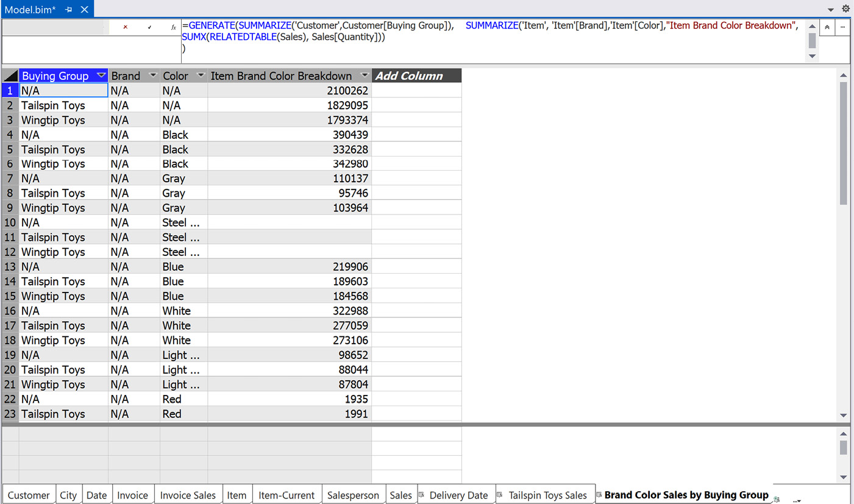Click the empty name box beside formula bar
The width and height of the screenshot is (854, 504).
coord(55,27)
